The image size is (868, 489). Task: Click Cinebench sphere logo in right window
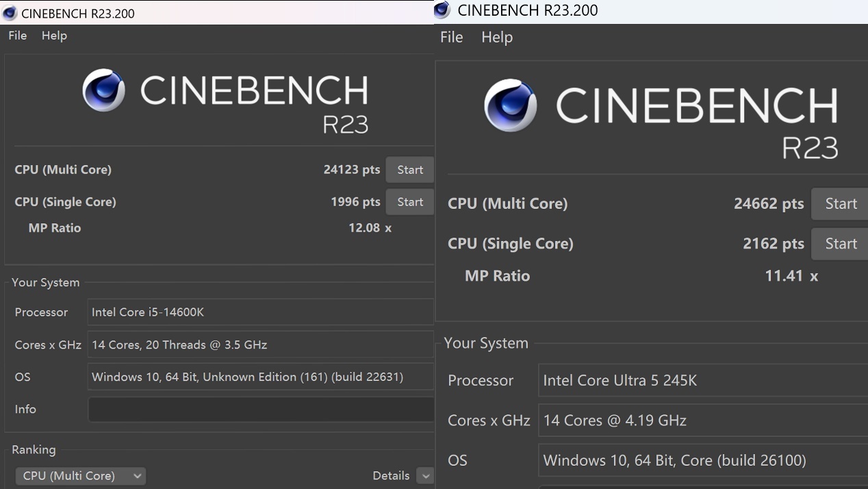click(511, 105)
